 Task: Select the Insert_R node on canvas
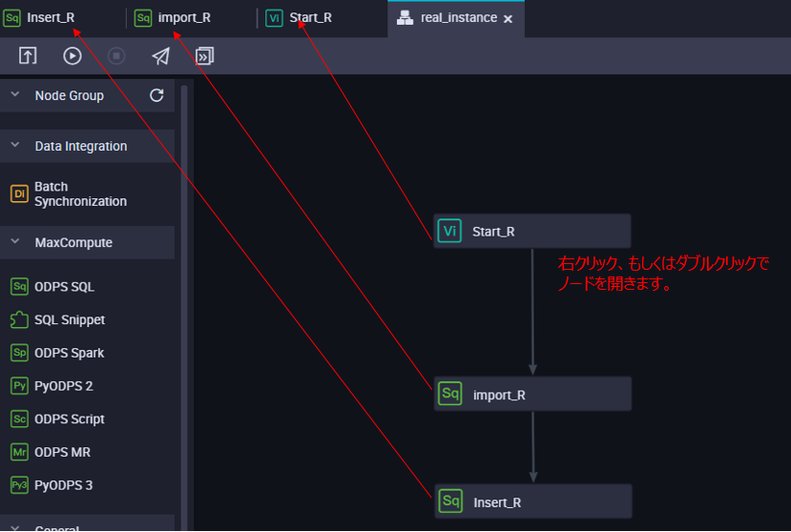pos(532,501)
